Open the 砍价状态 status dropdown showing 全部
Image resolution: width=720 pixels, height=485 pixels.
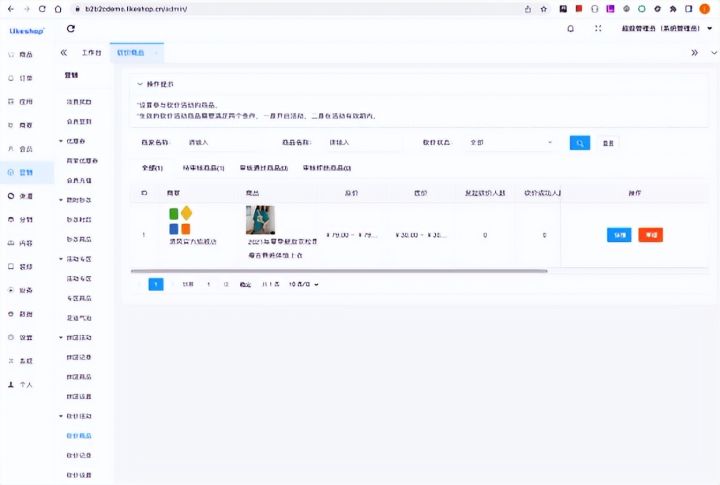coord(511,143)
